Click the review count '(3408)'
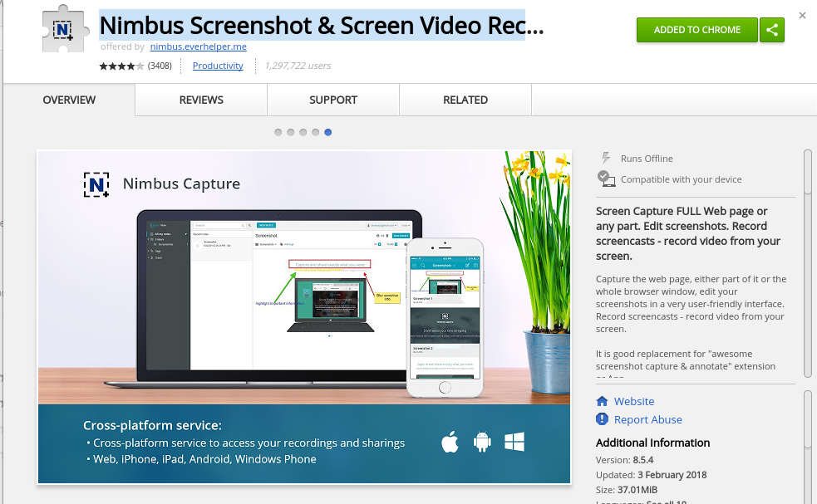 coord(160,66)
